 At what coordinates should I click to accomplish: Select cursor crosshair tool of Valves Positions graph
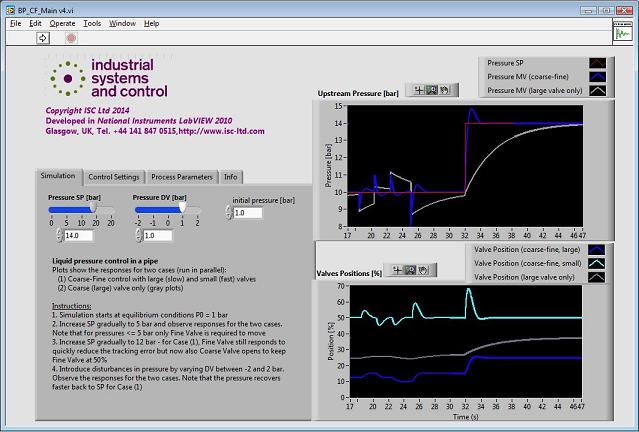(397, 270)
